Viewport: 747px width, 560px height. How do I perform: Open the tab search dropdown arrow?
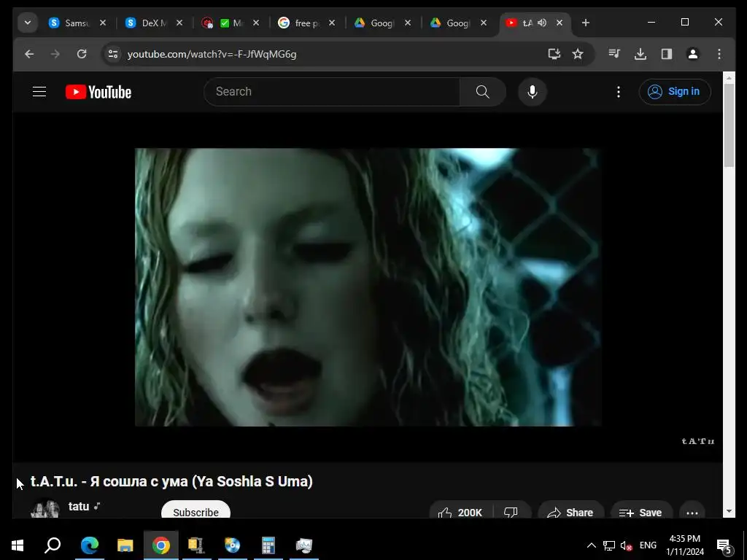tap(28, 23)
